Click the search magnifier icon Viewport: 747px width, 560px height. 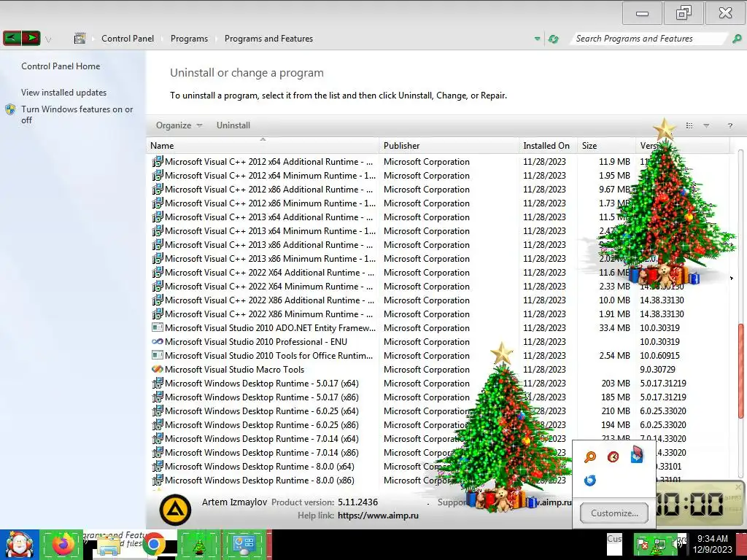click(x=737, y=39)
